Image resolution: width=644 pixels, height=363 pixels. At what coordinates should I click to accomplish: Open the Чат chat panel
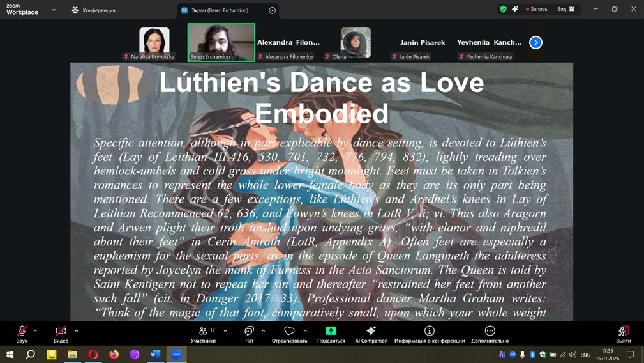(249, 332)
